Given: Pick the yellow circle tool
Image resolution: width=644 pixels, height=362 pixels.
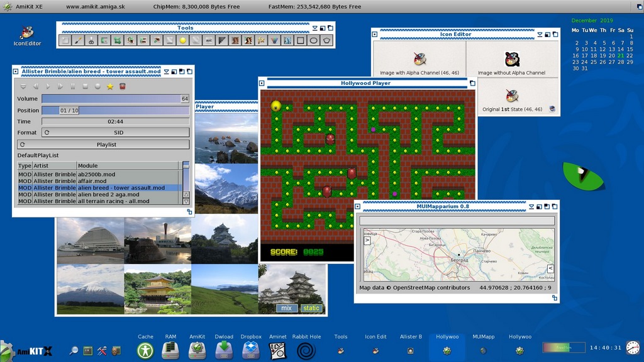Looking at the screenshot, I should click(x=182, y=40).
